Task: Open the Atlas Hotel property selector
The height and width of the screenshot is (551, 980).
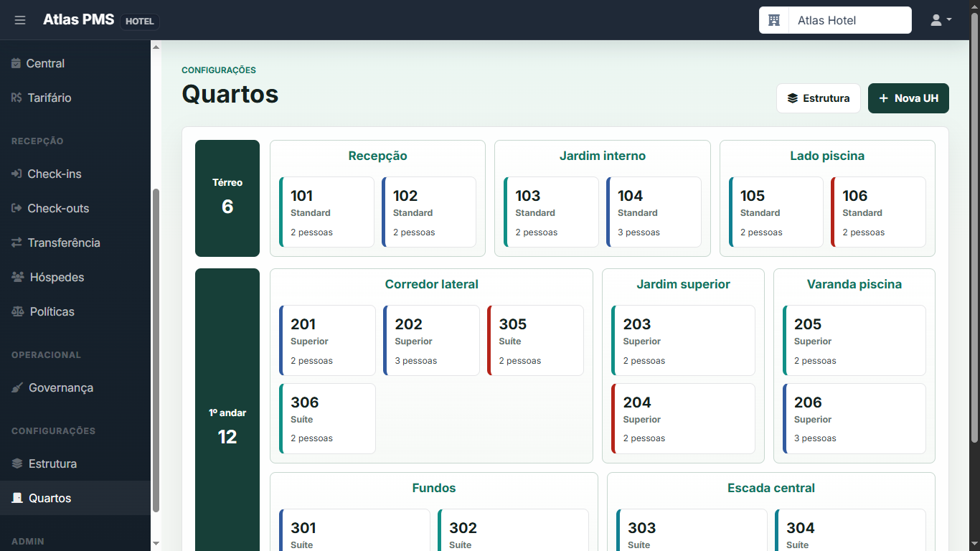Action: tap(835, 20)
